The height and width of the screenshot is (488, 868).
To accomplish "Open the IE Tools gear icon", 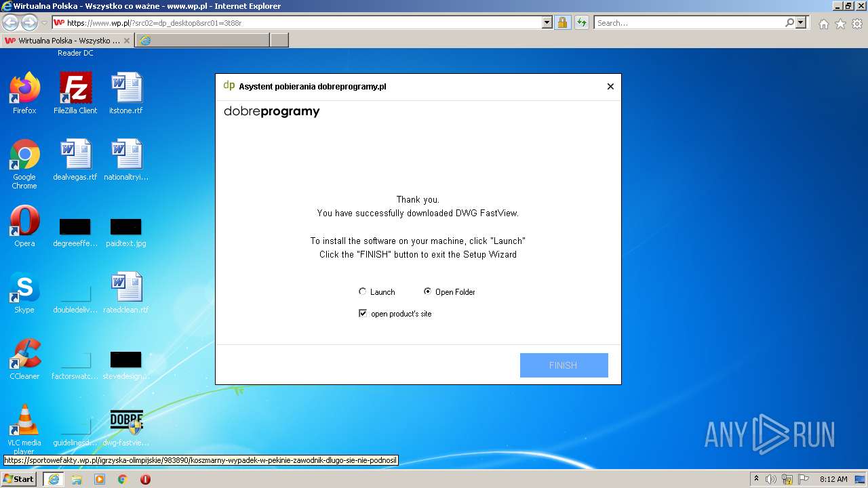I will point(857,24).
